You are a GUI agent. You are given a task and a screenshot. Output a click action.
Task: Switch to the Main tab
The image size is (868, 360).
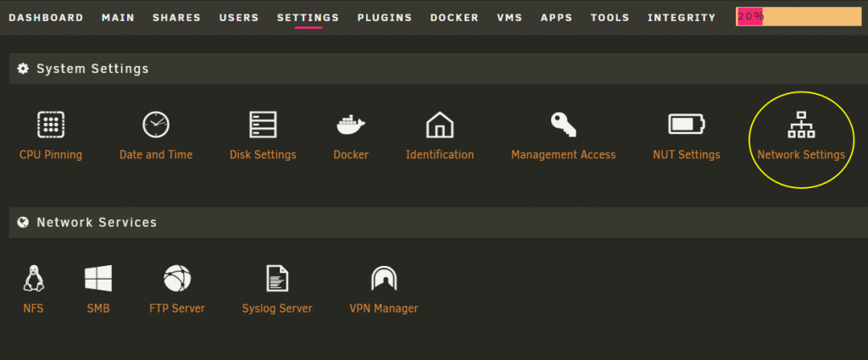pos(118,18)
